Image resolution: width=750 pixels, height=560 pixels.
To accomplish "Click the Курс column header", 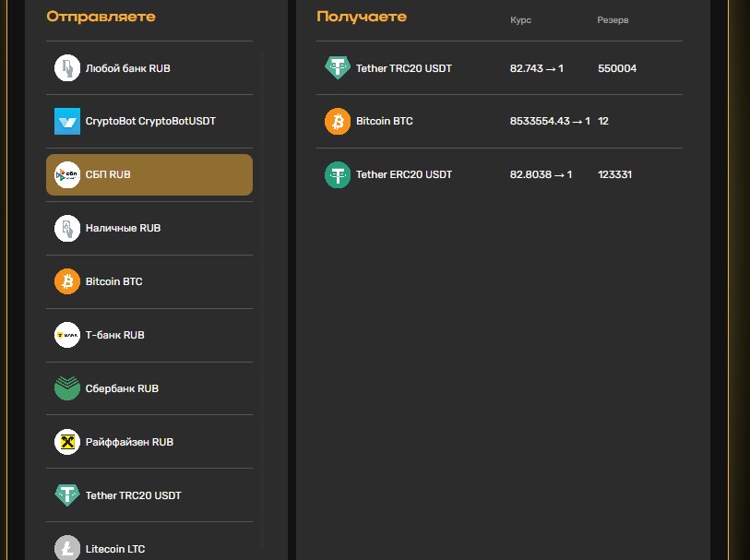I will [x=520, y=20].
